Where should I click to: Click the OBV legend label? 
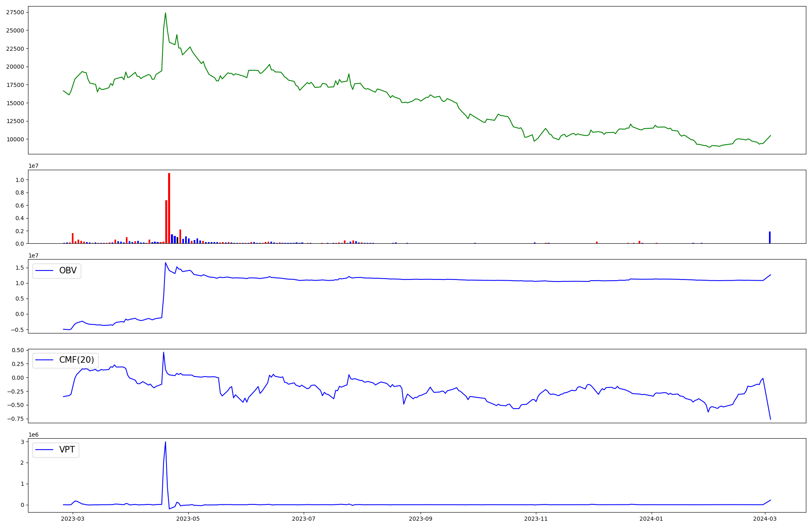[x=68, y=270]
